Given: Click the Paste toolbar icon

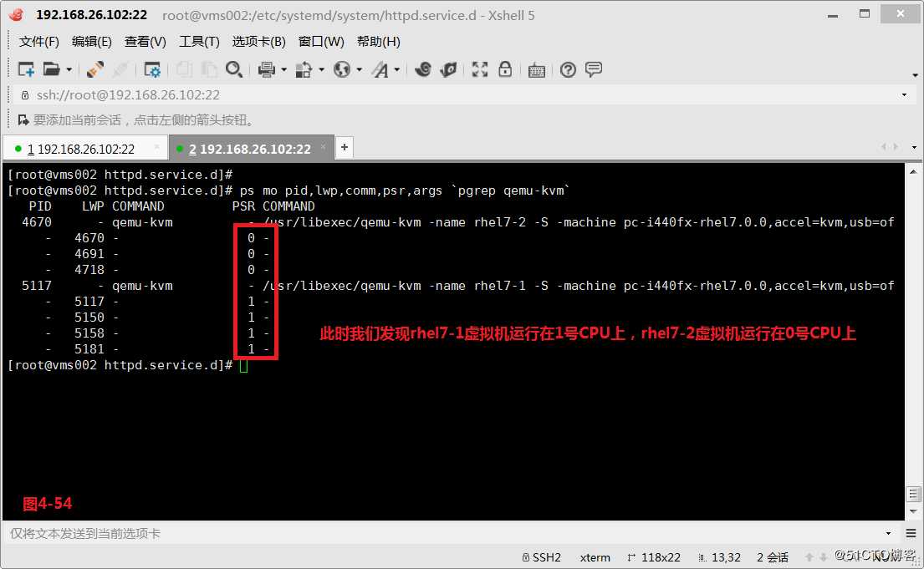Looking at the screenshot, I should point(208,69).
